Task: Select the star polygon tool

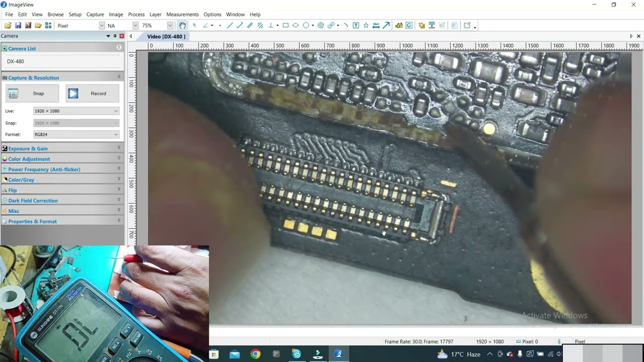Action: point(366,25)
